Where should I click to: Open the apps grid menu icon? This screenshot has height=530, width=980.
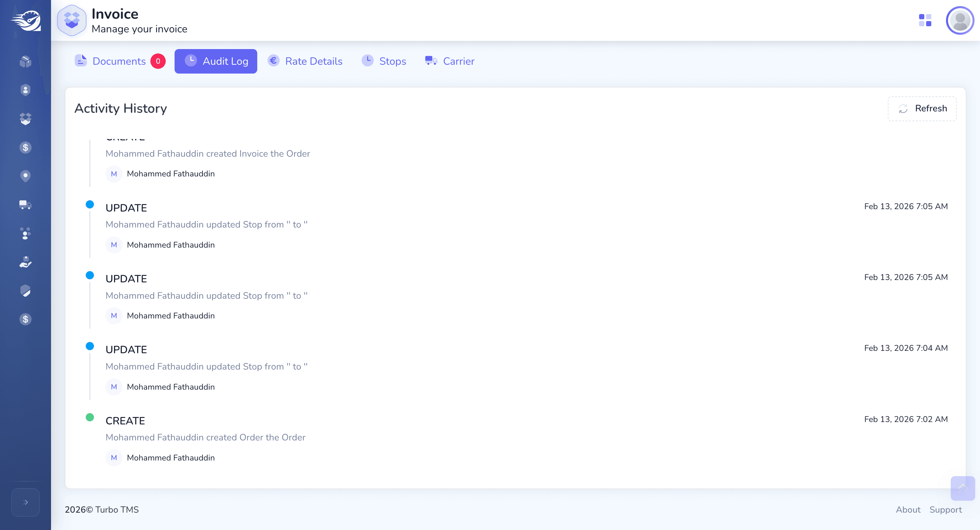tap(925, 20)
